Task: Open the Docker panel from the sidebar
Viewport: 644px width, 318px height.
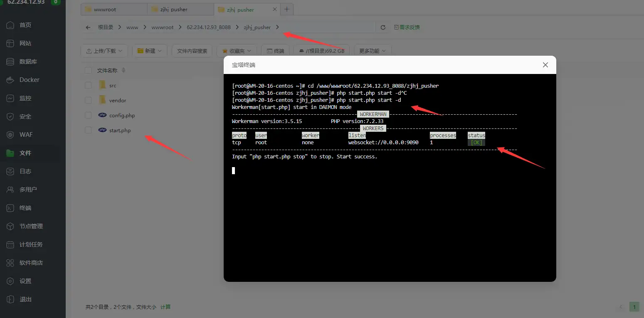Action: click(25, 79)
